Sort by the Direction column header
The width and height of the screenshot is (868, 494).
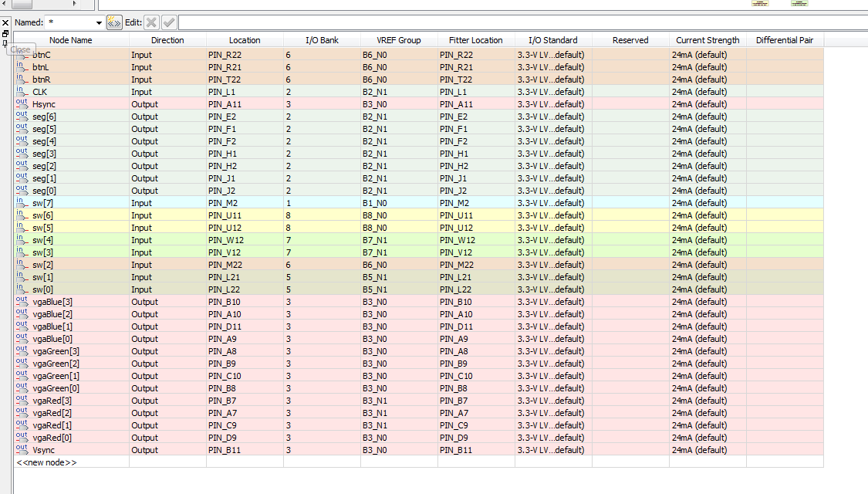pyautogui.click(x=167, y=40)
